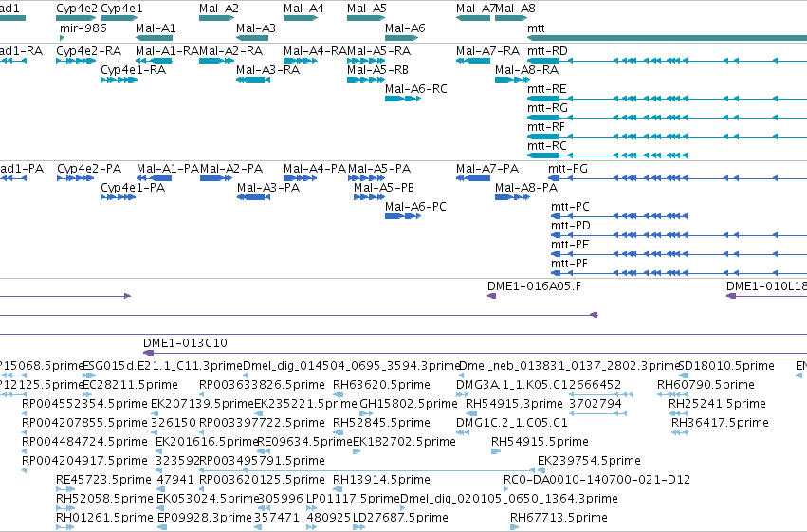Select the RH36417.5prime EST label
Viewport: 807px width, 532px height.
720,423
